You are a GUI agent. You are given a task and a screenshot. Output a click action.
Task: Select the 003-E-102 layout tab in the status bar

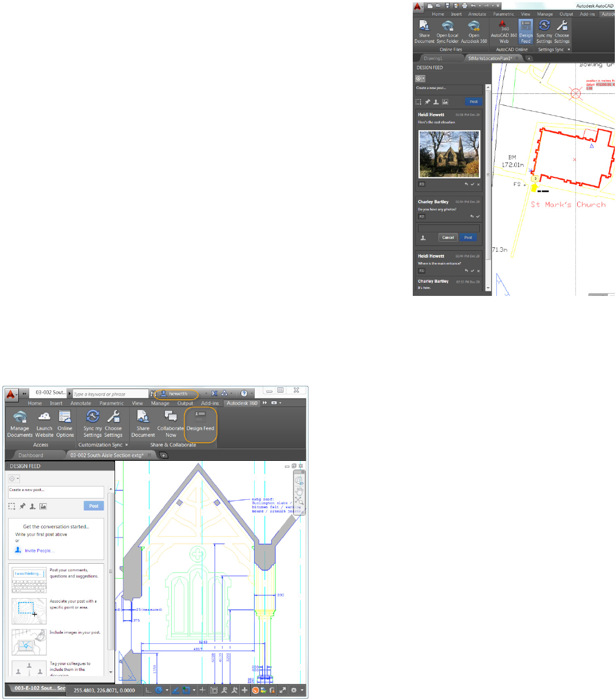click(40, 689)
